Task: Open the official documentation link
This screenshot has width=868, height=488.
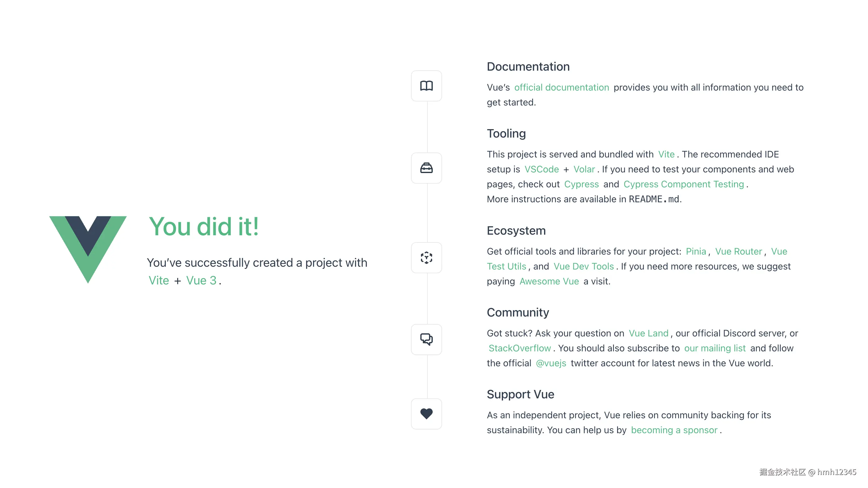Action: pyautogui.click(x=561, y=87)
